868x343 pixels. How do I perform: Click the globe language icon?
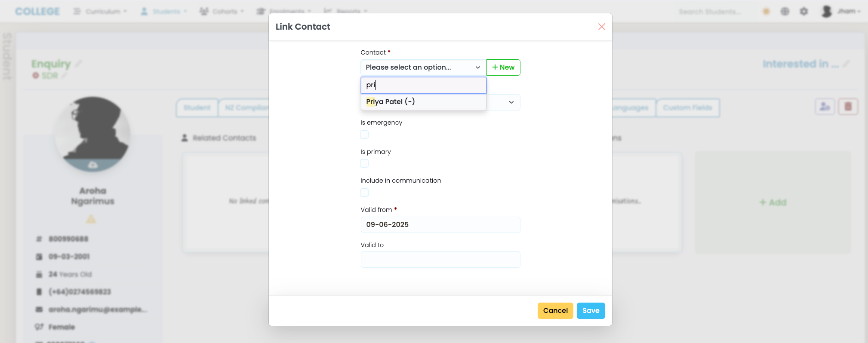click(785, 12)
